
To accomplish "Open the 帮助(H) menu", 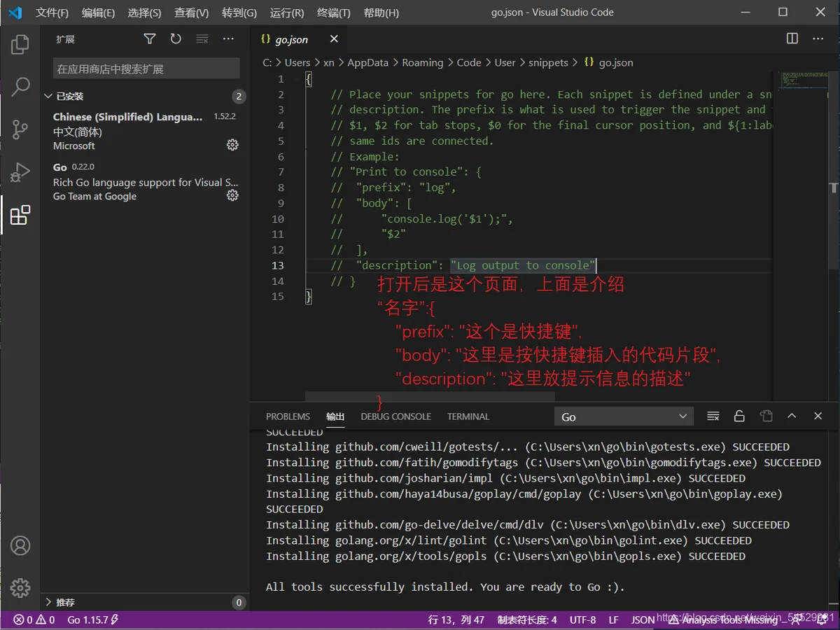I will (x=381, y=13).
